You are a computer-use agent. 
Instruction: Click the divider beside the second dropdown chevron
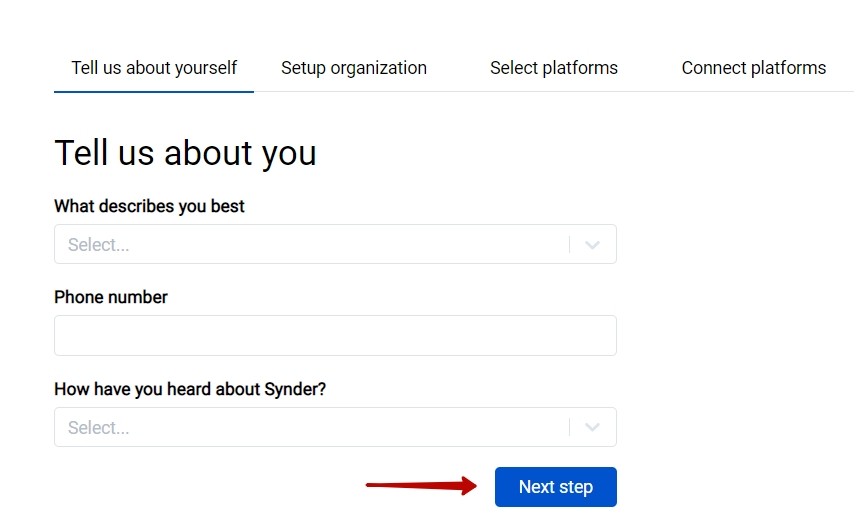point(569,427)
